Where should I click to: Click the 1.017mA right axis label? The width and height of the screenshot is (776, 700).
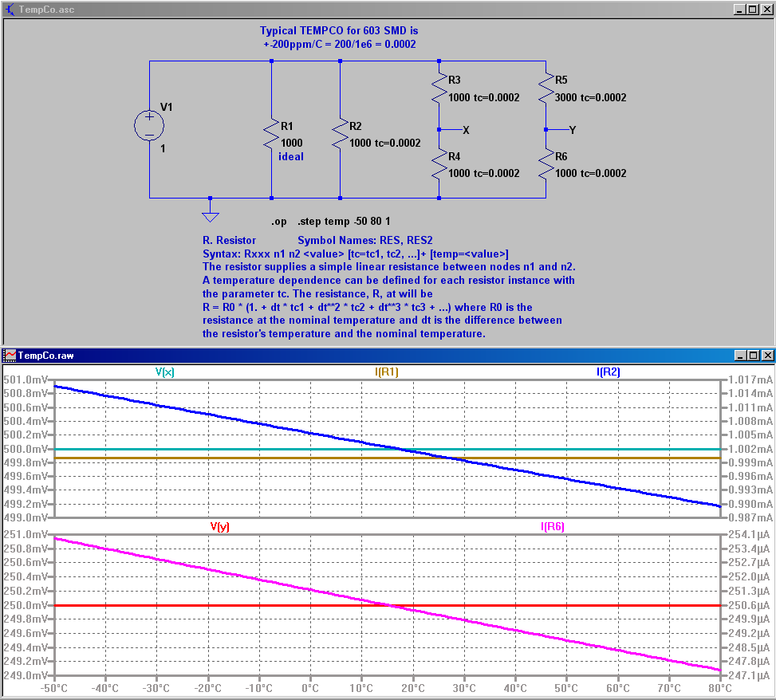point(750,379)
